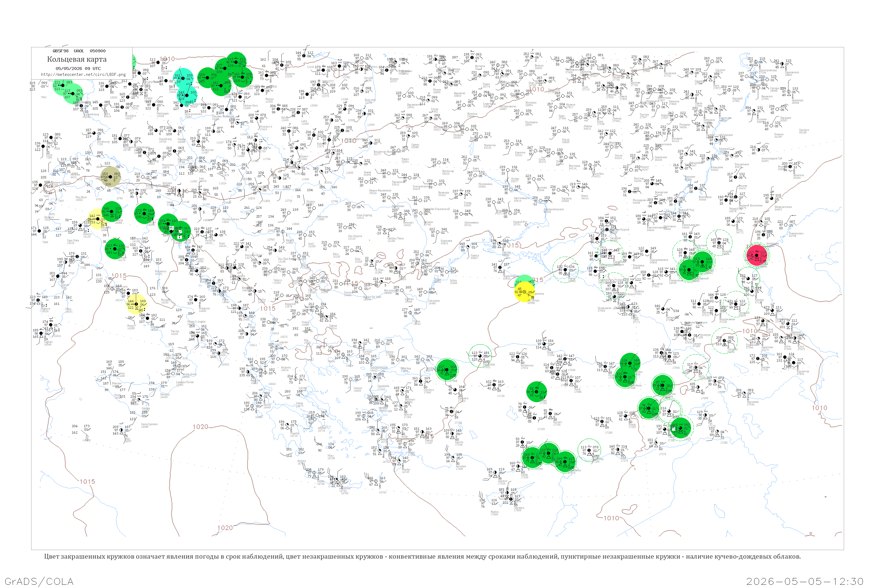
Task: Select the QBSF98 UAOL 050900 header code
Action: point(79,51)
